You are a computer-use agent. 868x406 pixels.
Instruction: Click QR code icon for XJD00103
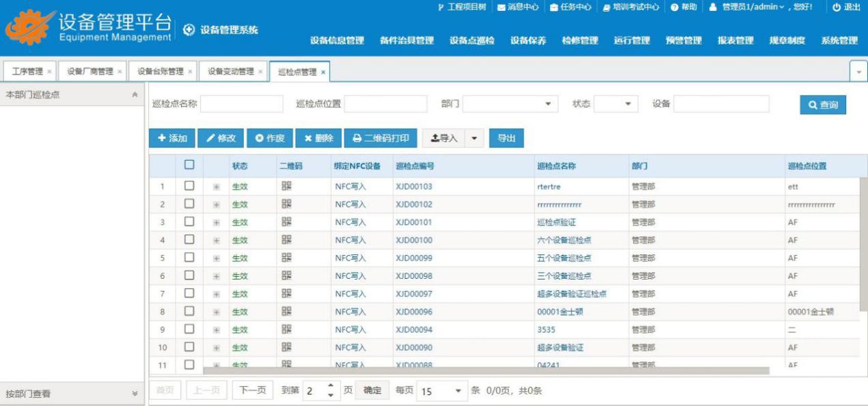[286, 187]
